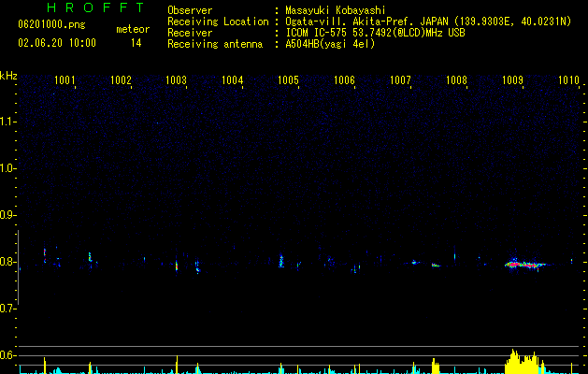Click the antenna A504HB(yagi 4el) text
The height and width of the screenshot is (374, 588).
(330, 44)
